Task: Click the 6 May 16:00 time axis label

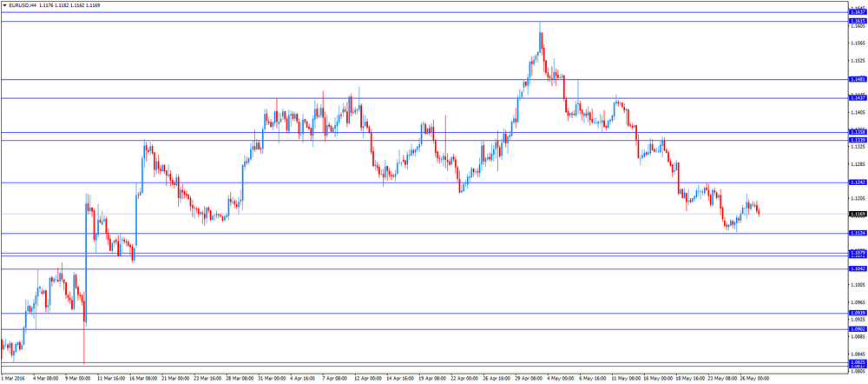Action: coord(594,379)
